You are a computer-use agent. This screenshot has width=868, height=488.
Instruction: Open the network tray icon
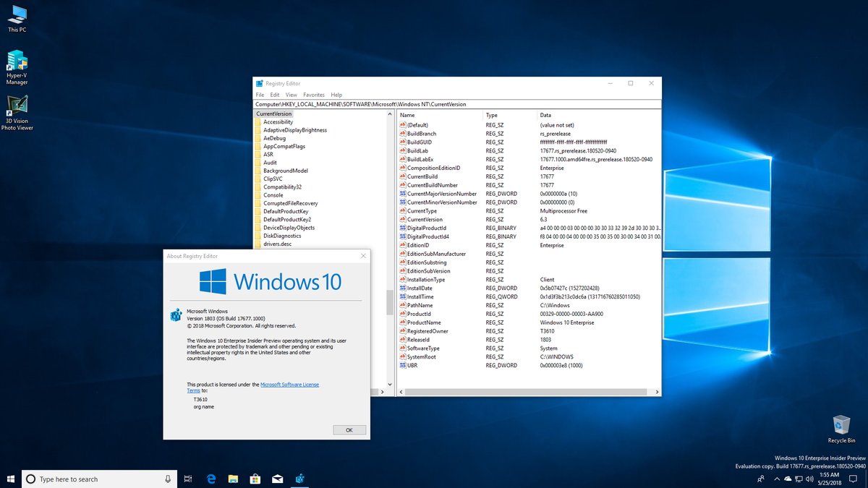(799, 479)
